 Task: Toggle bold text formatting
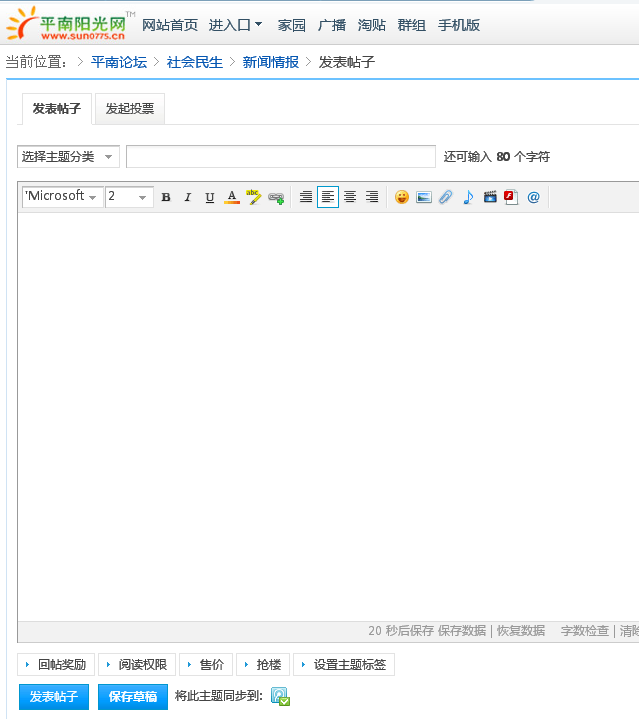click(166, 197)
